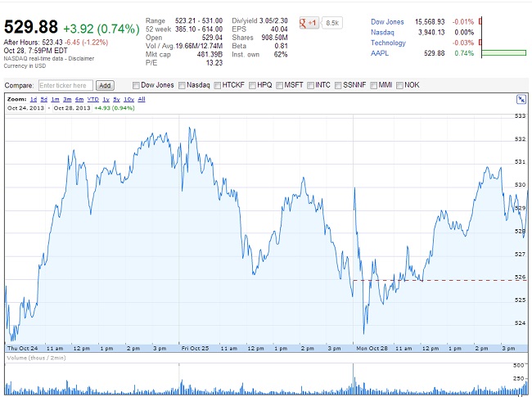Click the Mon Oct 28 timeline label
532x397 pixels.
coord(372,349)
